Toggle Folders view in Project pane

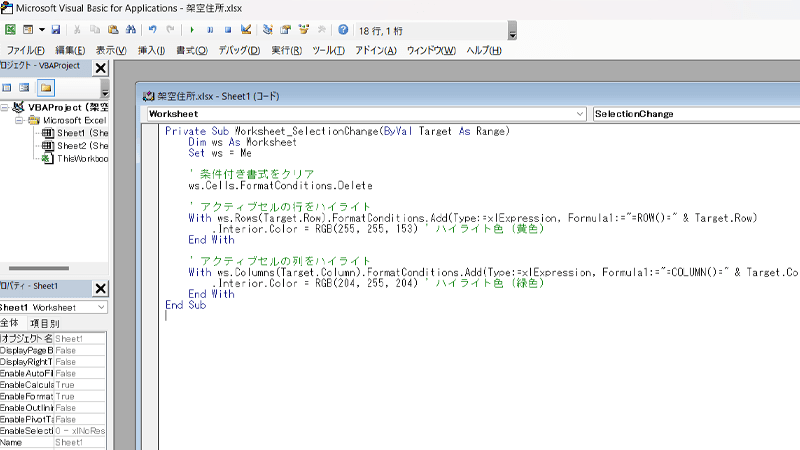[46, 88]
